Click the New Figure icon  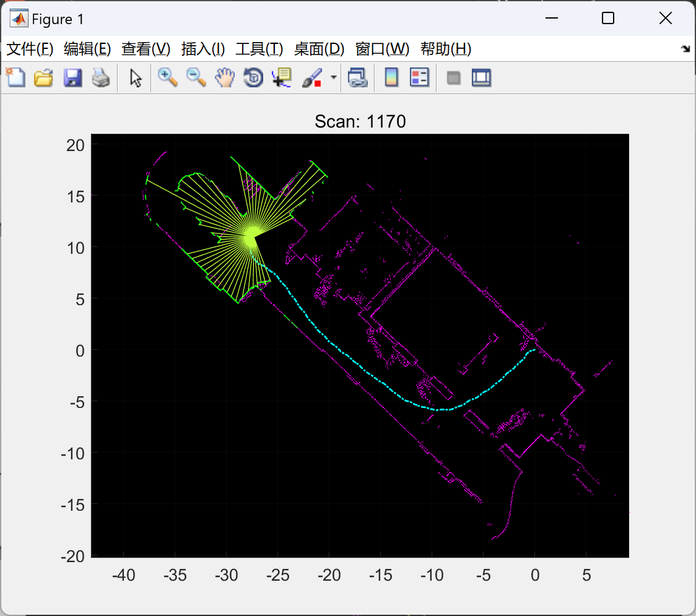15,77
